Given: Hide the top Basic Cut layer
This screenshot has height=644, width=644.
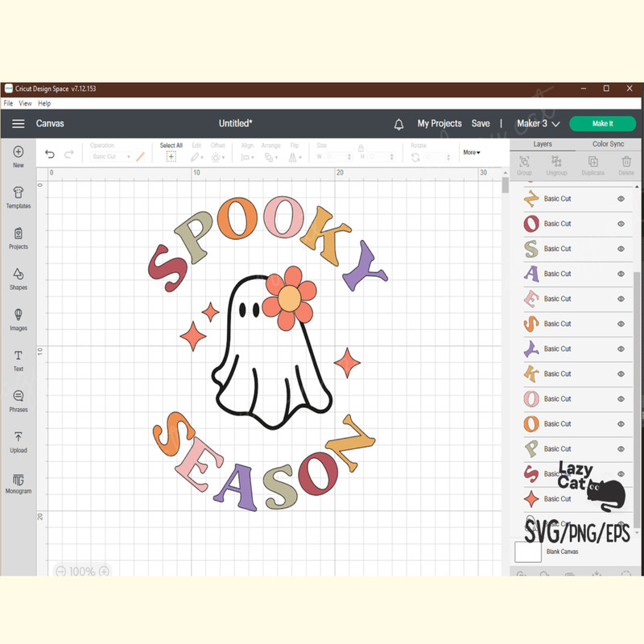Looking at the screenshot, I should [620, 199].
